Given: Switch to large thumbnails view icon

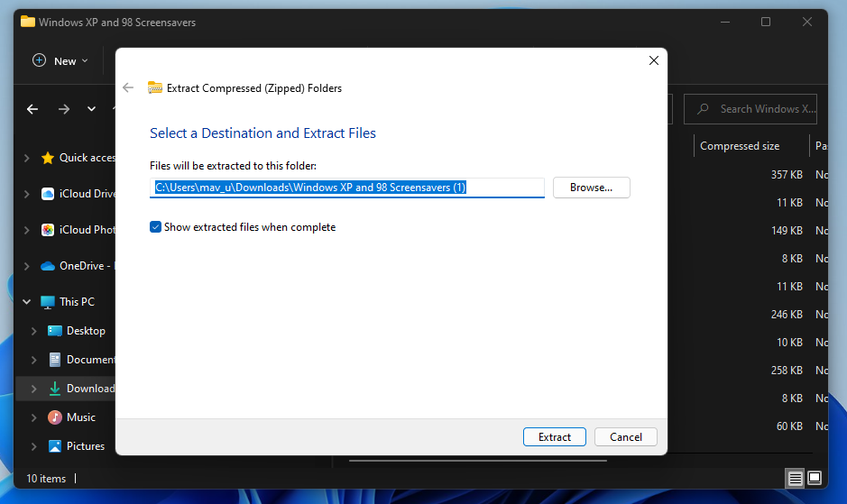Looking at the screenshot, I should (x=815, y=478).
